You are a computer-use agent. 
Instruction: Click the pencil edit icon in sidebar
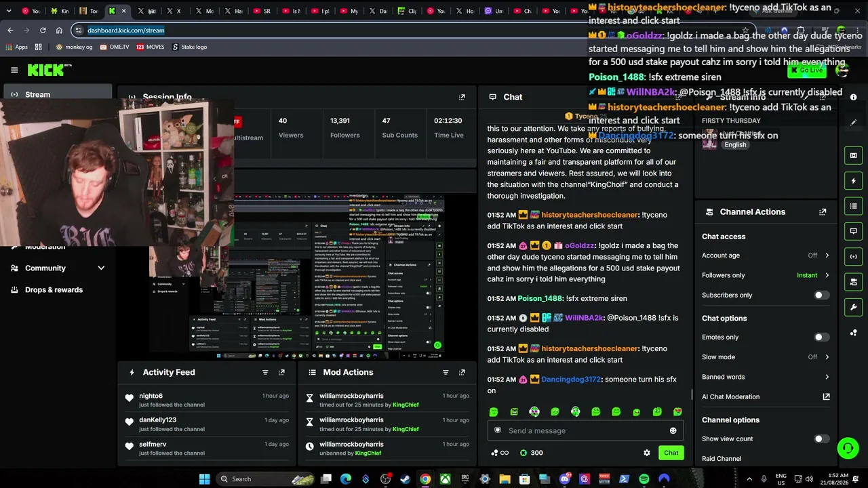tap(853, 123)
